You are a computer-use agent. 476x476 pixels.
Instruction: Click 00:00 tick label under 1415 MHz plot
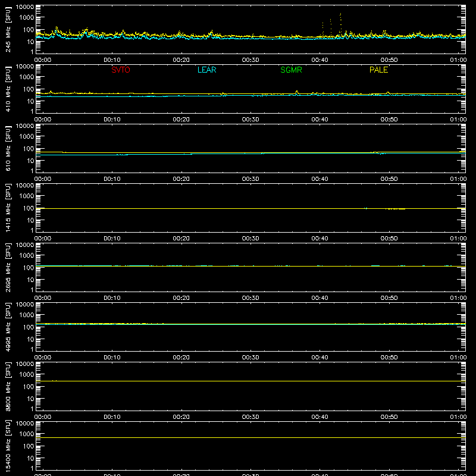43,239
